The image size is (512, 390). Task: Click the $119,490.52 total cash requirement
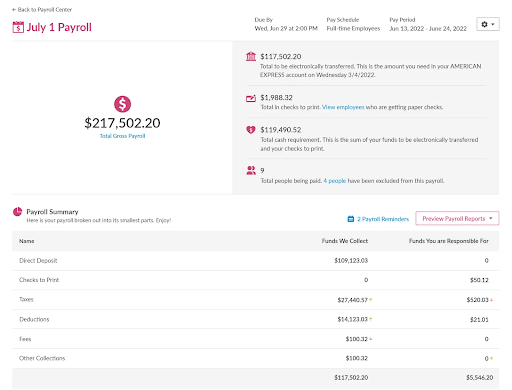tap(281, 130)
